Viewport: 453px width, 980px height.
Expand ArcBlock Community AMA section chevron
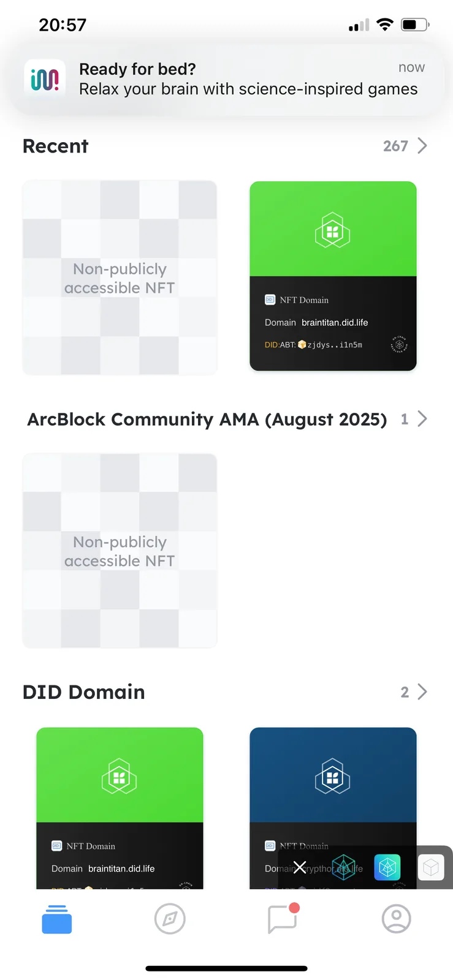coord(422,419)
